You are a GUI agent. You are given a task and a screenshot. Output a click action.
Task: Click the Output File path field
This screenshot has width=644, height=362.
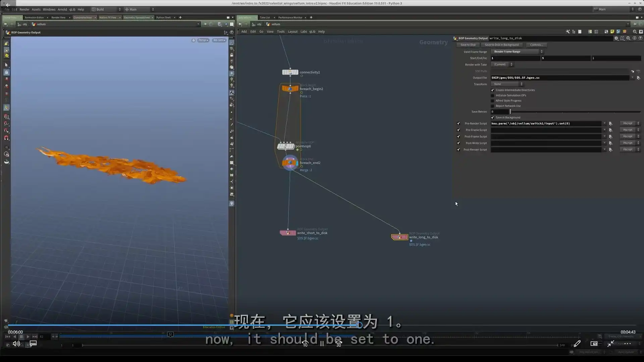(560, 78)
